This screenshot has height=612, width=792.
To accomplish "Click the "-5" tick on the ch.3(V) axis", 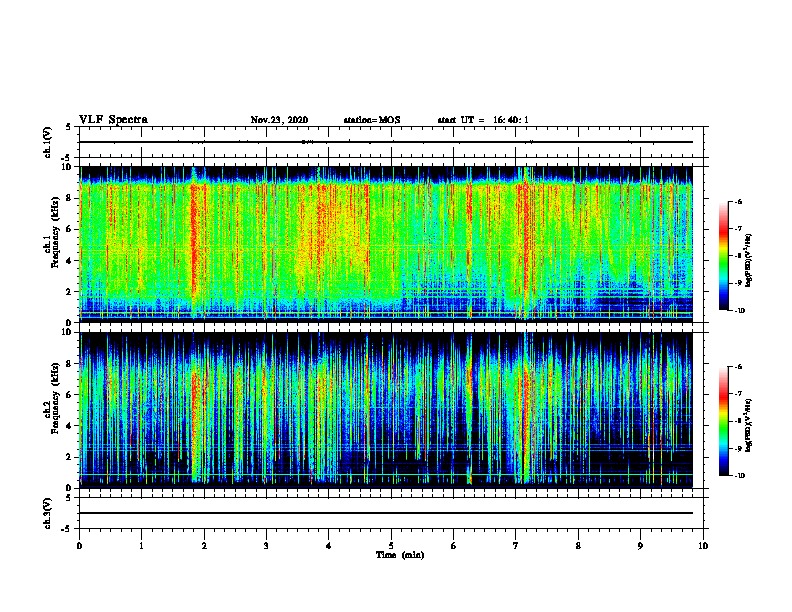I will (x=67, y=529).
